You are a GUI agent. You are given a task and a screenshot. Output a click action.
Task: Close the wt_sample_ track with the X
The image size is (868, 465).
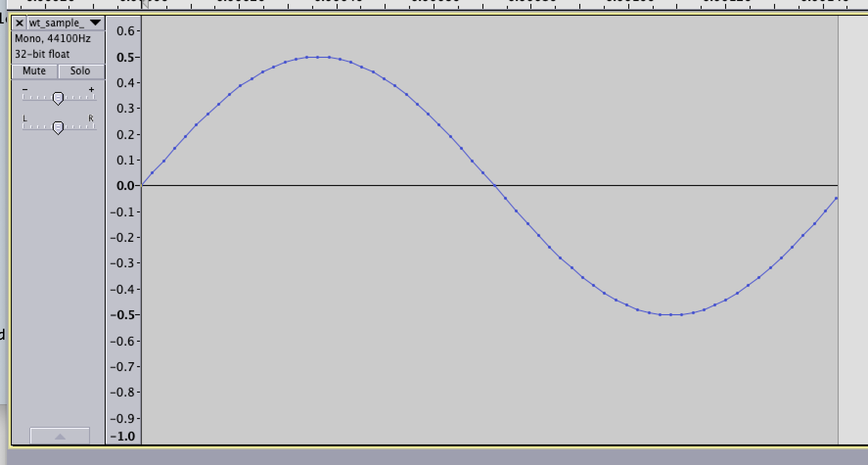click(x=19, y=23)
